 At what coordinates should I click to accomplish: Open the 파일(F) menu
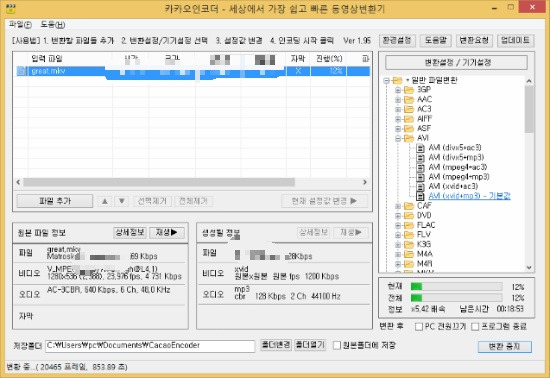20,25
